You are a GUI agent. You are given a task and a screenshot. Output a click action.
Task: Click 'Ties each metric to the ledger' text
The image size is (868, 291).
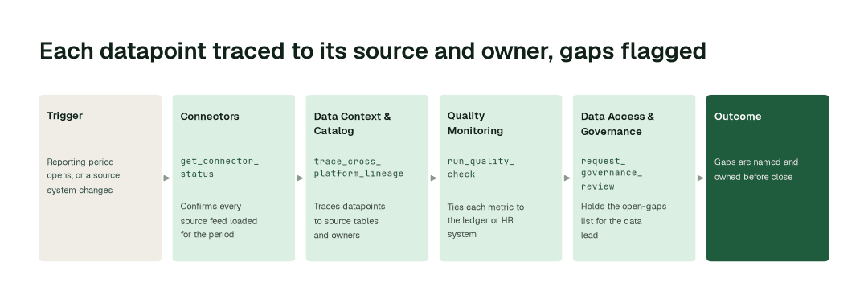point(485,220)
